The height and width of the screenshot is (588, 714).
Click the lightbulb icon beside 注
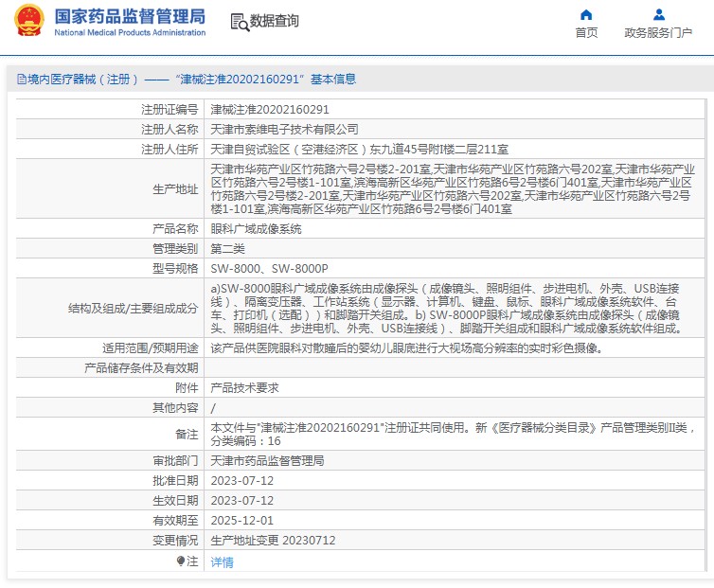pos(181,561)
